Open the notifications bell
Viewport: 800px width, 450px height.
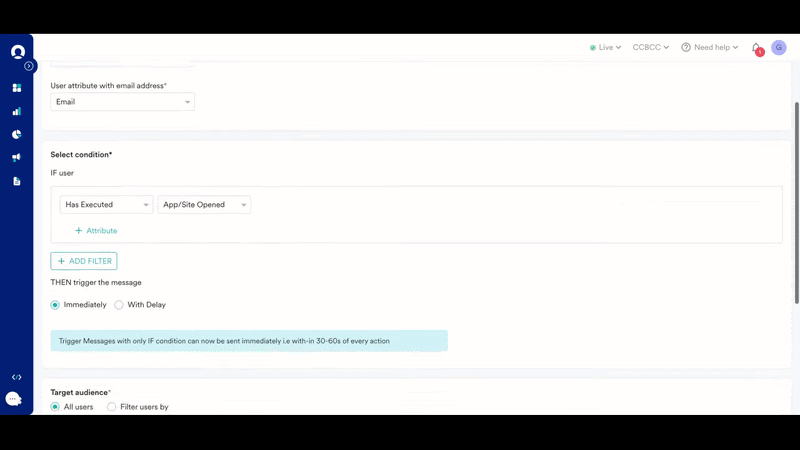pyautogui.click(x=757, y=48)
